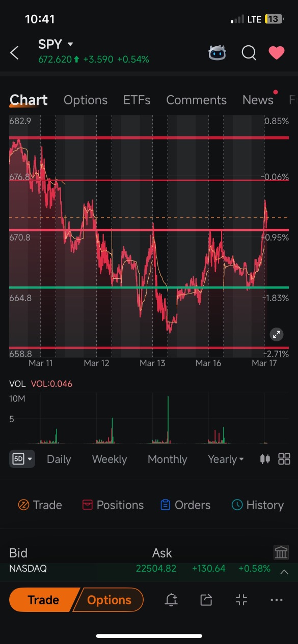Screen dimensions: 298x644
Task: Open the ETFs tab
Action: click(x=137, y=100)
